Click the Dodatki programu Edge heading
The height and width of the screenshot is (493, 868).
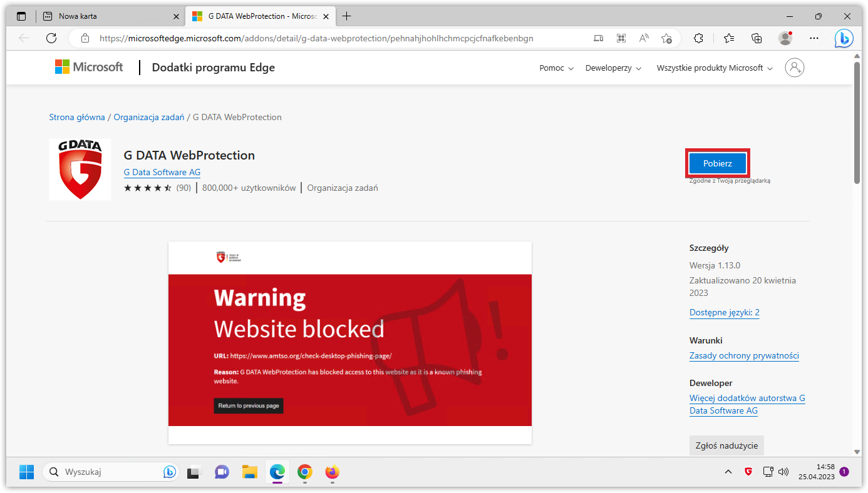[x=214, y=68]
